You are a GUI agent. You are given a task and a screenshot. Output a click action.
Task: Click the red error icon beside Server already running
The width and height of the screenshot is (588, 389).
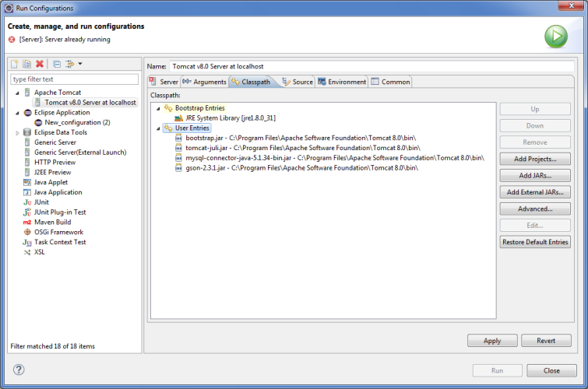(x=12, y=40)
